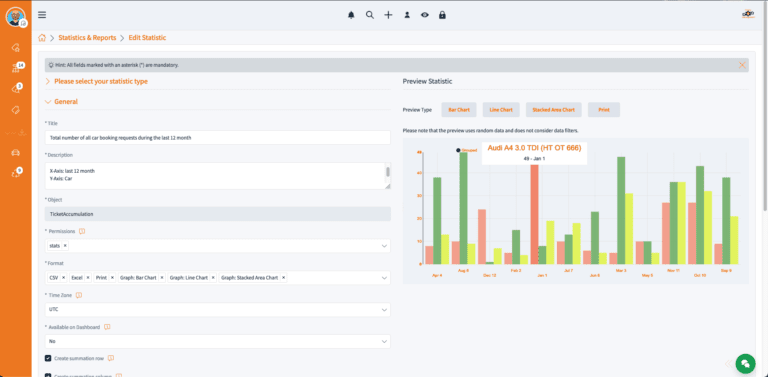Open the notifications bell icon
Image resolution: width=768 pixels, height=377 pixels.
coord(351,15)
